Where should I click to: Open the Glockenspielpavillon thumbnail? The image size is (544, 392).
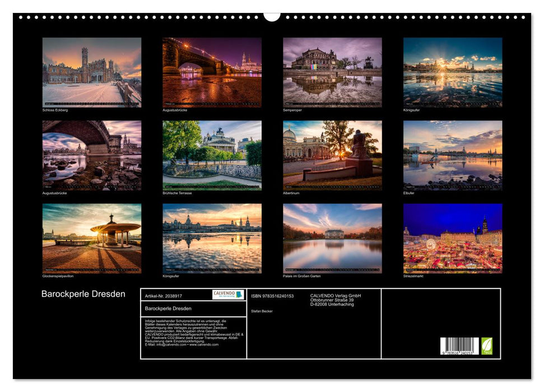point(91,238)
